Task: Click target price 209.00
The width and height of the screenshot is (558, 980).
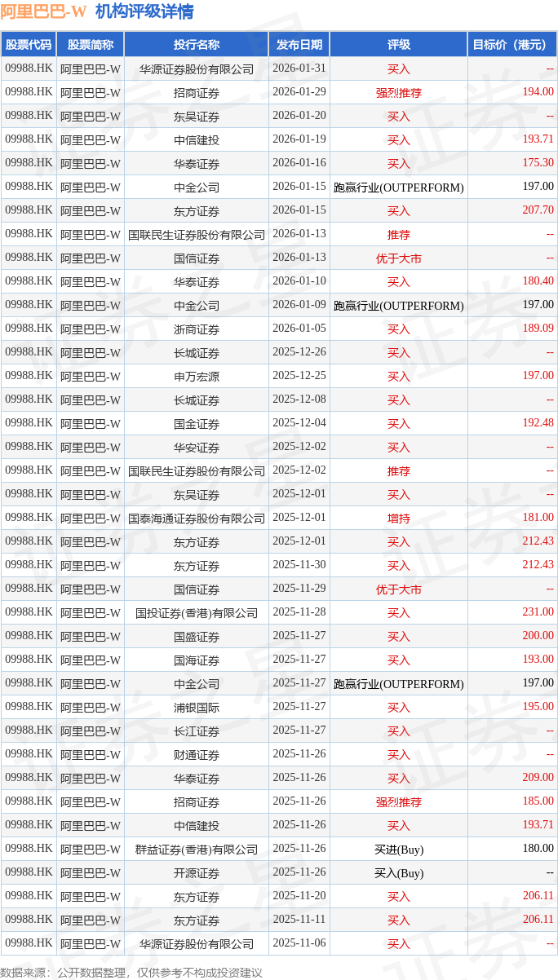Action: pos(538,778)
